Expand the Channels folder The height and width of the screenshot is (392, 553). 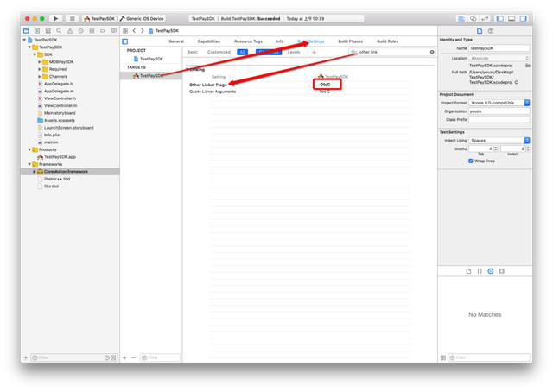(x=40, y=77)
